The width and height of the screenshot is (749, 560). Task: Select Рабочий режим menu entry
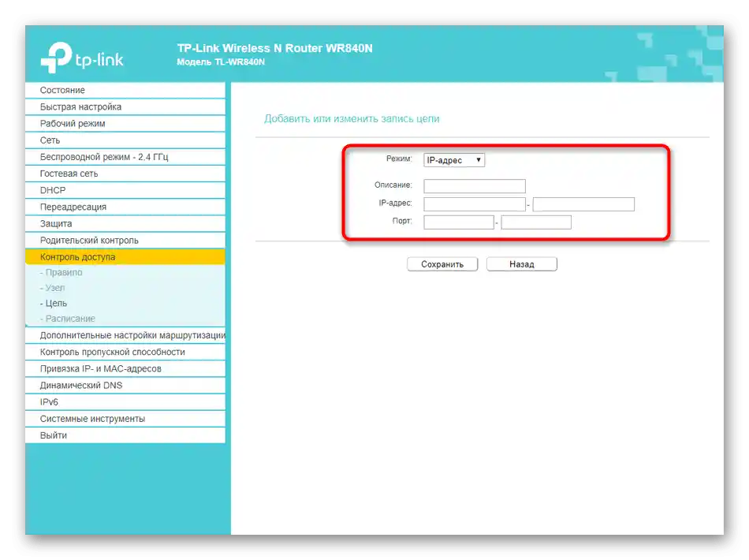pos(125,124)
